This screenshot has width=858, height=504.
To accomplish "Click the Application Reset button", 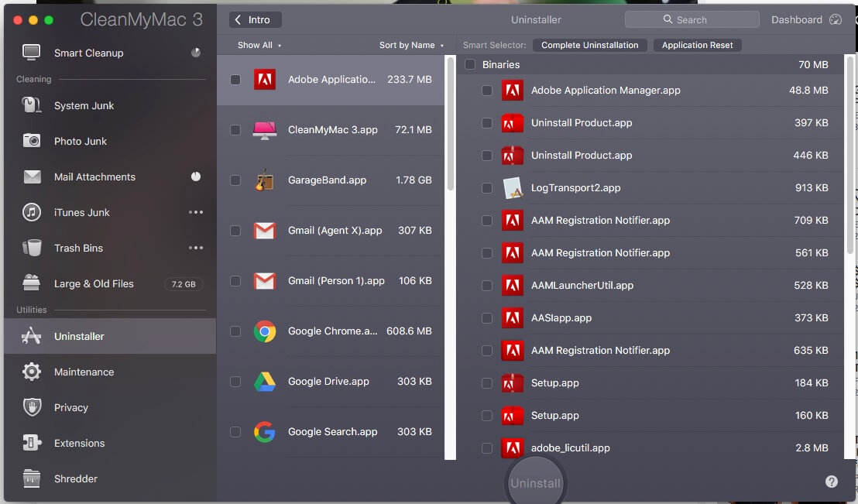I will coord(697,45).
